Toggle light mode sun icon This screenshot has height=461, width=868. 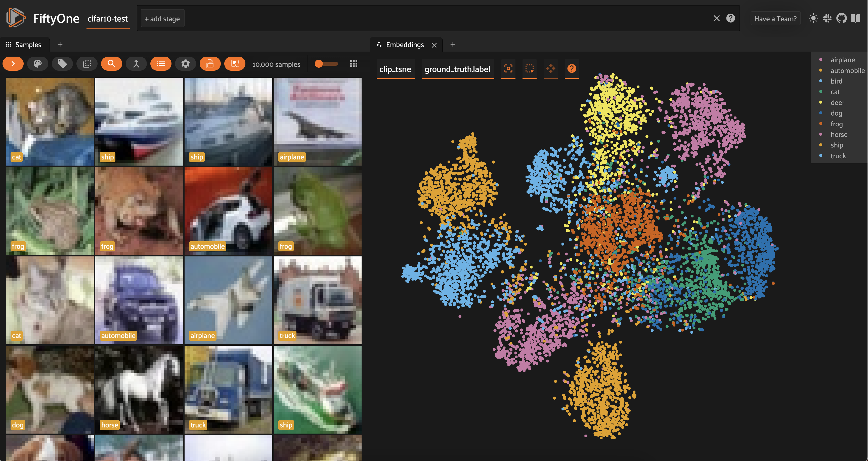point(813,18)
